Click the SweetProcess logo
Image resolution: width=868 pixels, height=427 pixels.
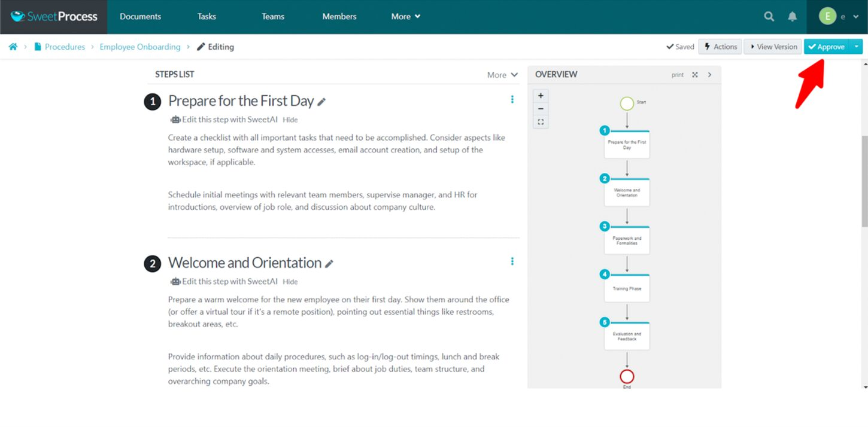point(54,17)
